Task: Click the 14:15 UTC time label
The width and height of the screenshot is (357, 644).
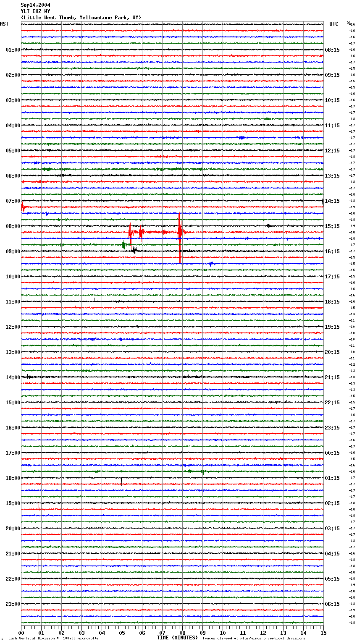Action: tap(332, 201)
